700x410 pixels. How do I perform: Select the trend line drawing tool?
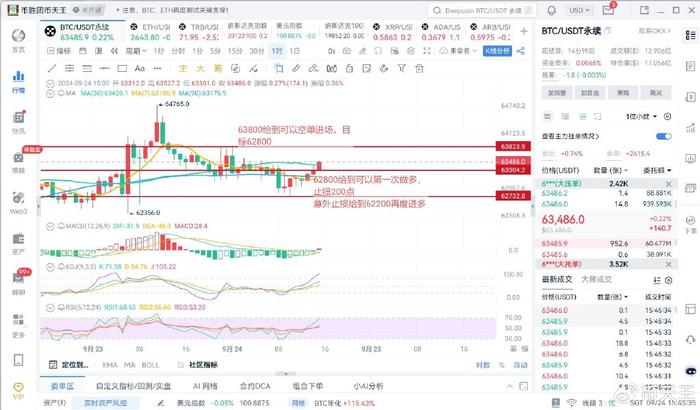(x=52, y=68)
